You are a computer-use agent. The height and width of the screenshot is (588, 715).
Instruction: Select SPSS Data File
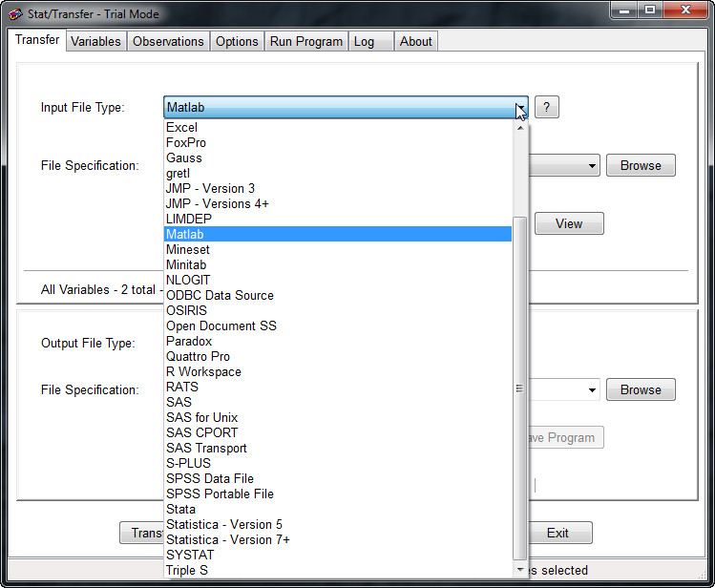[x=337, y=478]
